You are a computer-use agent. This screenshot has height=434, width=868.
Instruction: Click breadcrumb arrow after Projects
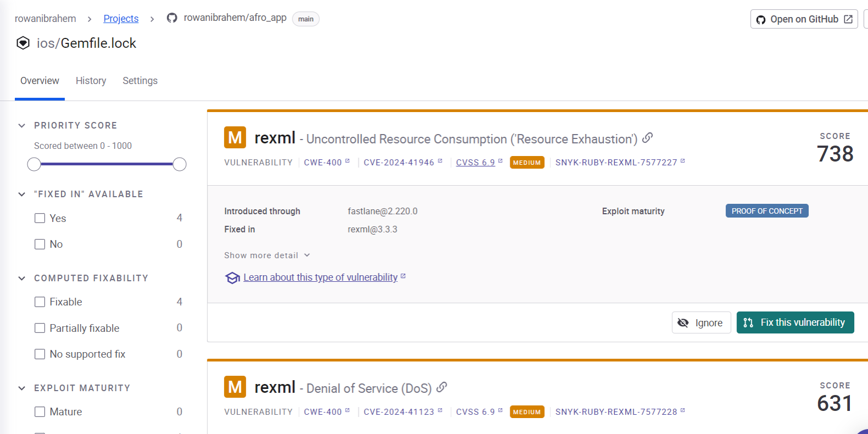coord(152,19)
